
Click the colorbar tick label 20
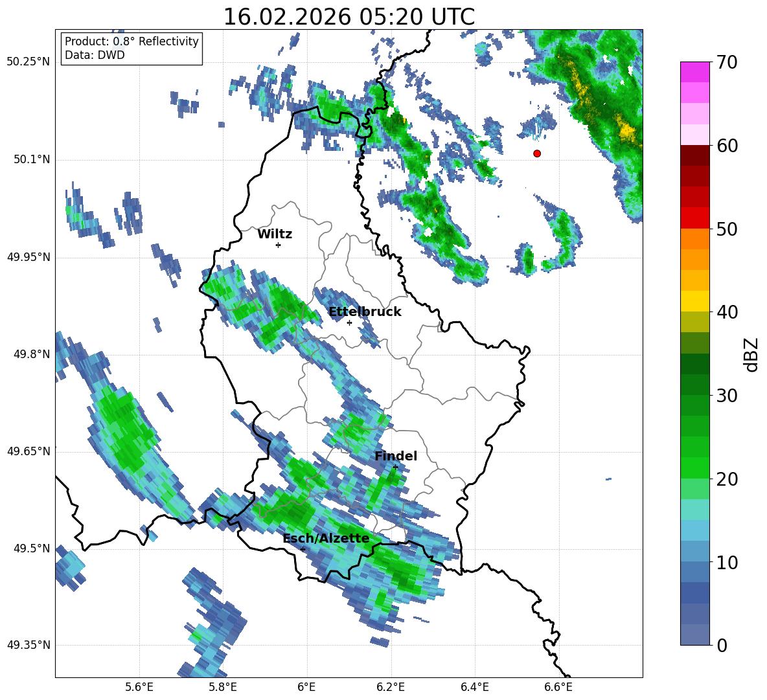pos(727,479)
